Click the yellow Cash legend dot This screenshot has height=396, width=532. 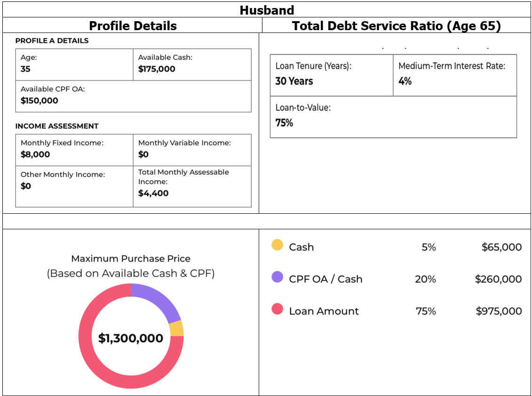point(278,245)
